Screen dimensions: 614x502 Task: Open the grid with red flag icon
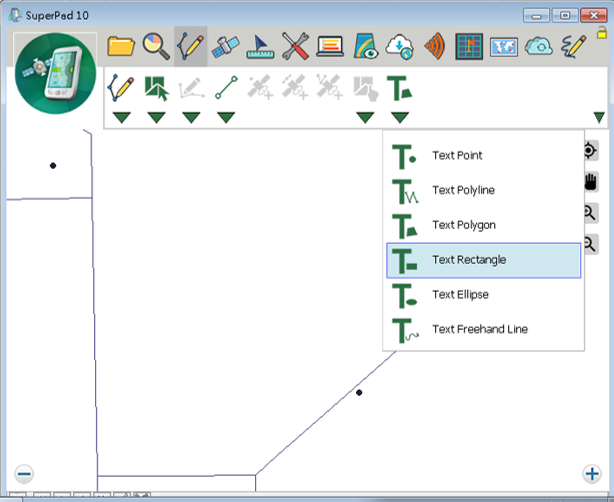point(469,47)
